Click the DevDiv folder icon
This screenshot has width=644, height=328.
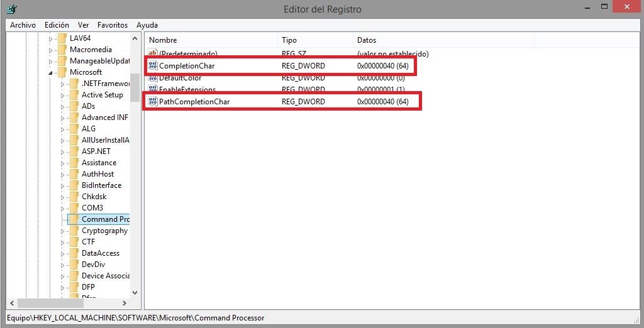[74, 265]
